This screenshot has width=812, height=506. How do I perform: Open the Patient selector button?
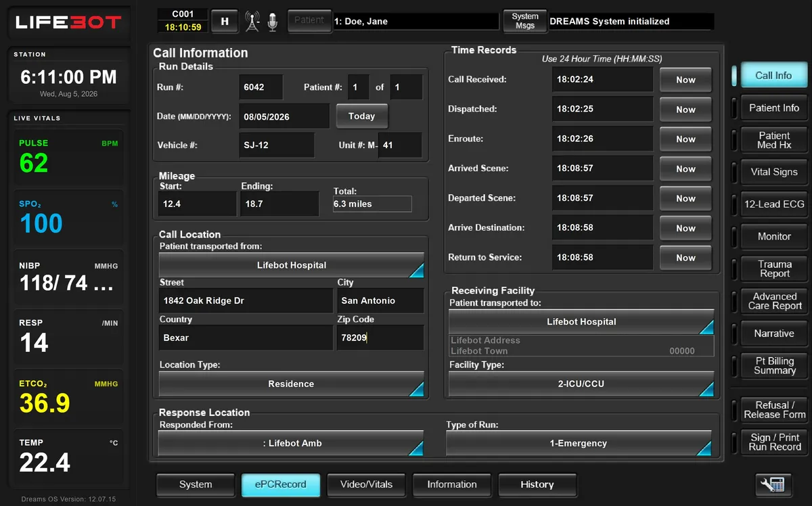click(x=309, y=20)
